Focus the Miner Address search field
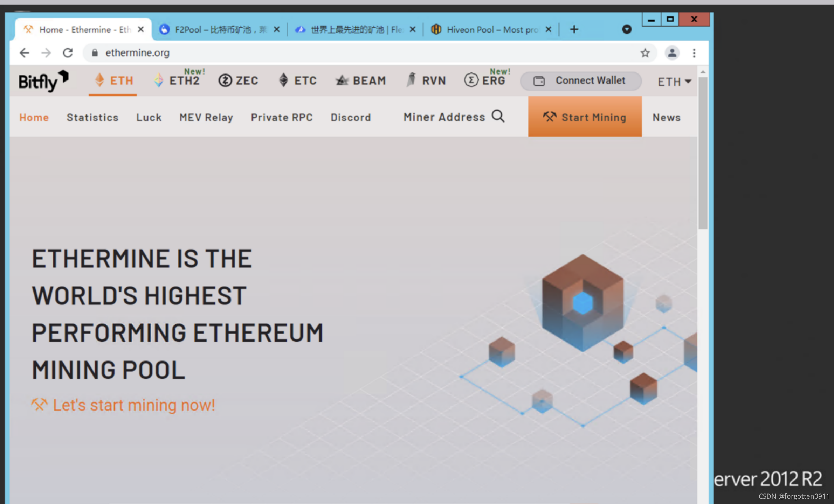This screenshot has width=834, height=504. click(x=444, y=117)
